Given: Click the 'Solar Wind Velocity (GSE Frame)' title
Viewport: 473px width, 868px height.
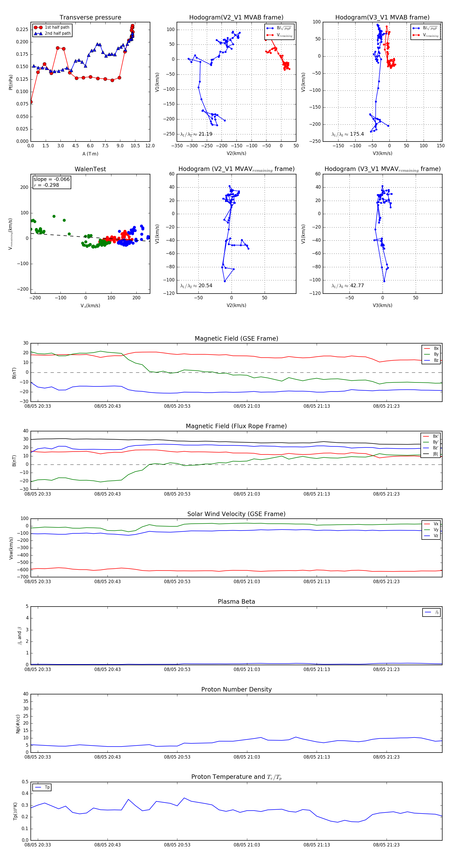Looking at the screenshot, I should tap(236, 514).
